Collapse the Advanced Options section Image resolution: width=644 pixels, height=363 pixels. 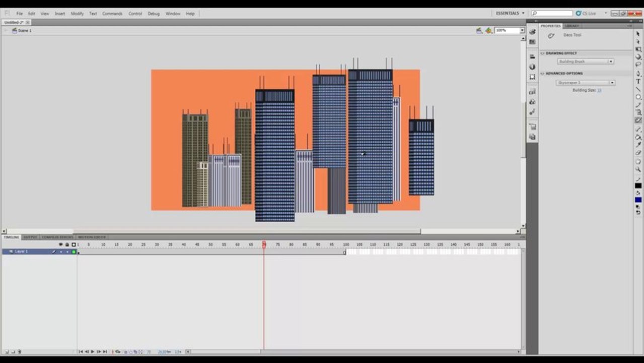[x=543, y=73]
